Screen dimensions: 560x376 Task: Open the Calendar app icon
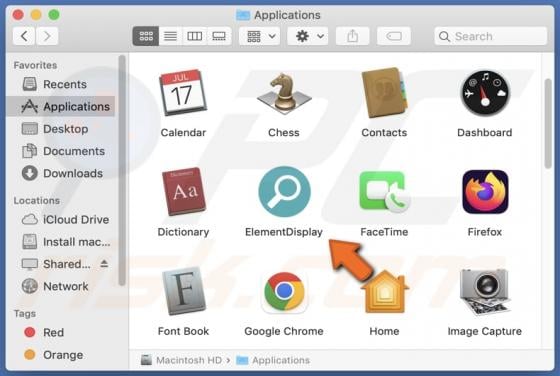[183, 92]
